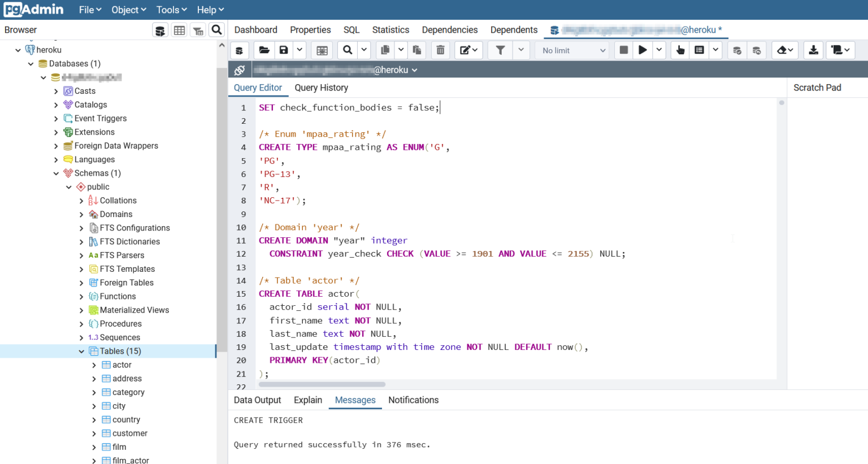Click the Open File folder icon
868x464 pixels.
point(264,50)
